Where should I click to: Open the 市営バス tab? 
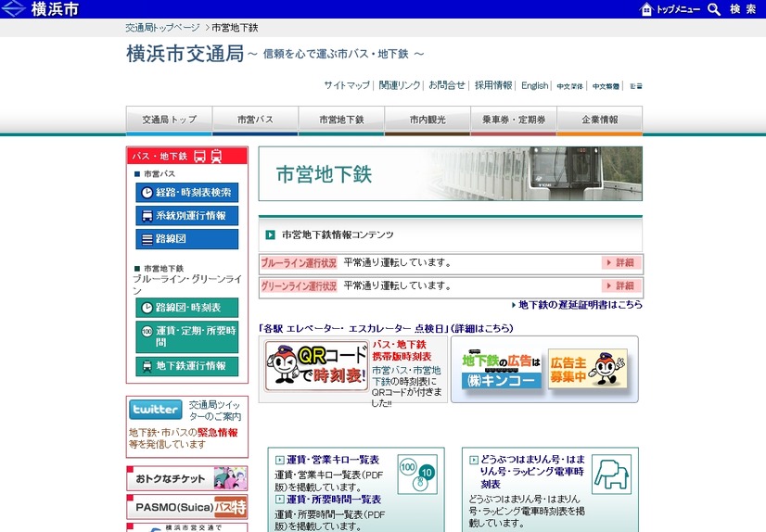click(x=255, y=120)
